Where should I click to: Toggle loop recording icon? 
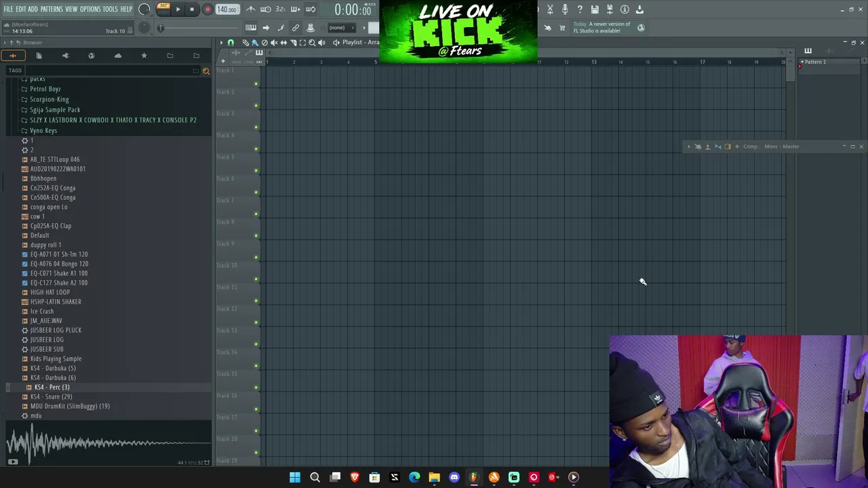click(x=310, y=9)
